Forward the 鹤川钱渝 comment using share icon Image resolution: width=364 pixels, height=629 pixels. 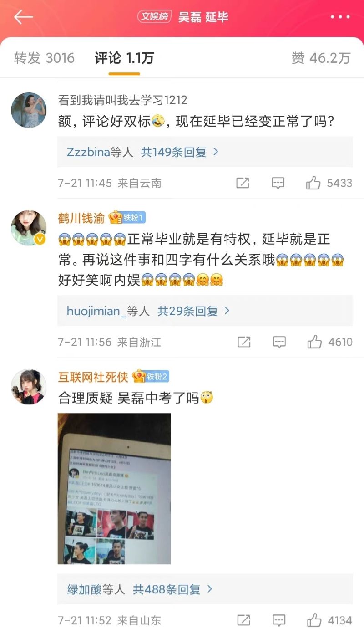click(x=244, y=342)
